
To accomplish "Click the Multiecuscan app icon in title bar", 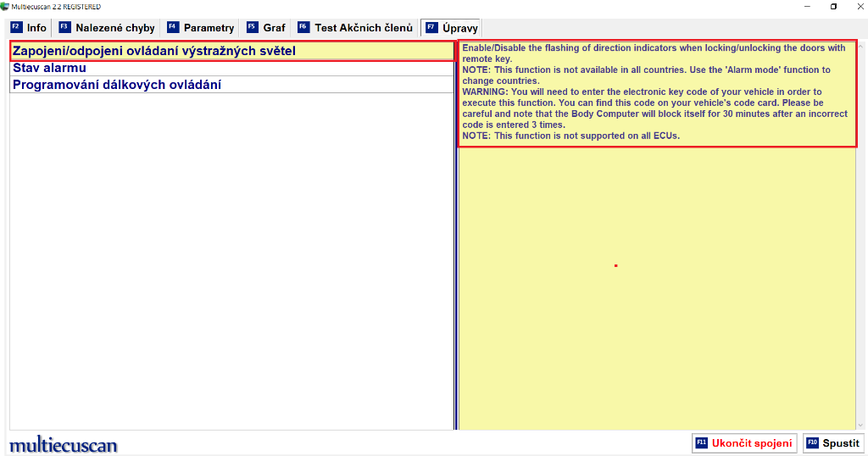I will coord(5,6).
